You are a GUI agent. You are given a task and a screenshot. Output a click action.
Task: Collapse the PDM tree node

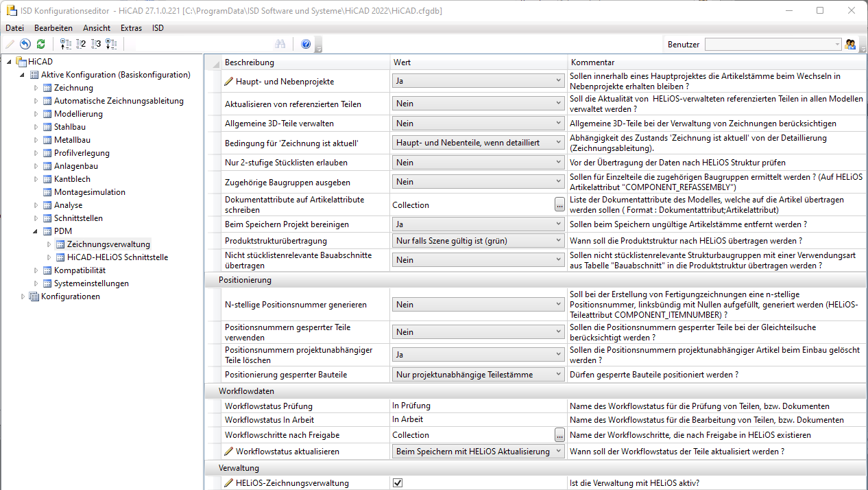pyautogui.click(x=36, y=231)
